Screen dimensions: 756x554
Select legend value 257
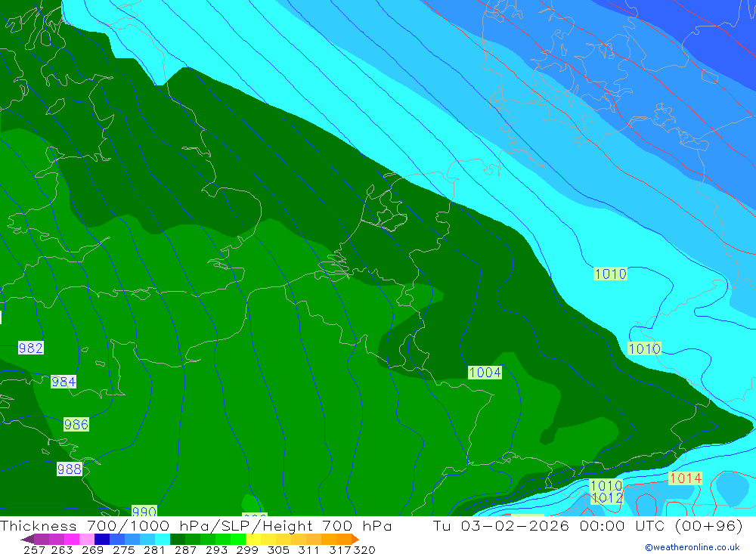34,550
